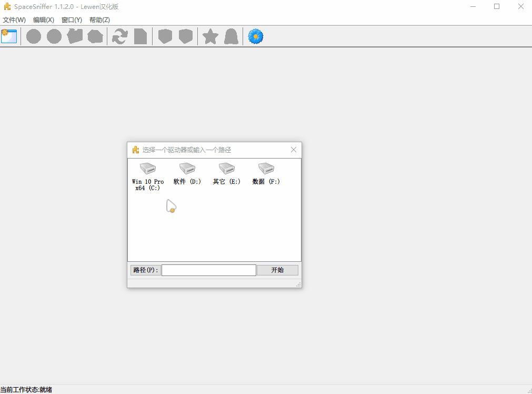Select the 软件 (D:) drive
The height and width of the screenshot is (394, 532).
187,173
